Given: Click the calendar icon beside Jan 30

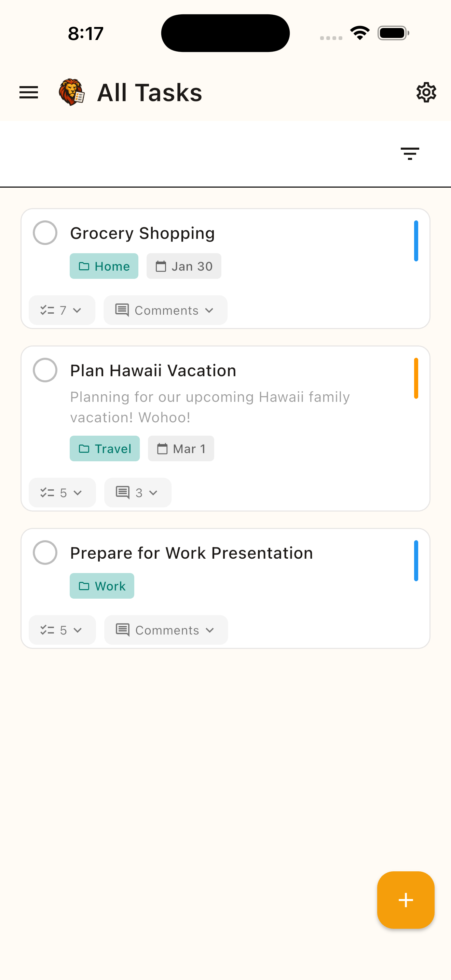Looking at the screenshot, I should [x=161, y=266].
